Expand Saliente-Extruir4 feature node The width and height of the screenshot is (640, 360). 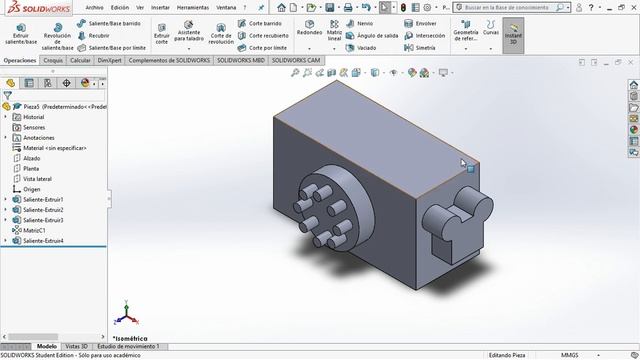(x=6, y=240)
